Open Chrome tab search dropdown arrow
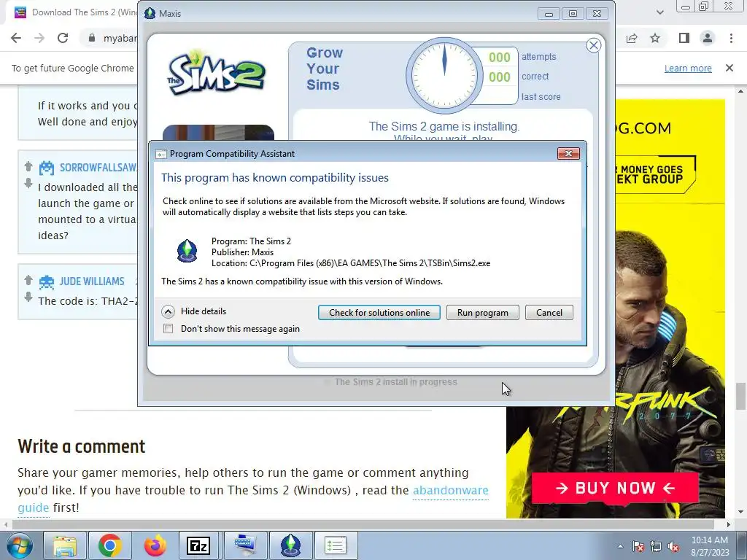Viewport: 747px width, 560px height. pyautogui.click(x=659, y=12)
